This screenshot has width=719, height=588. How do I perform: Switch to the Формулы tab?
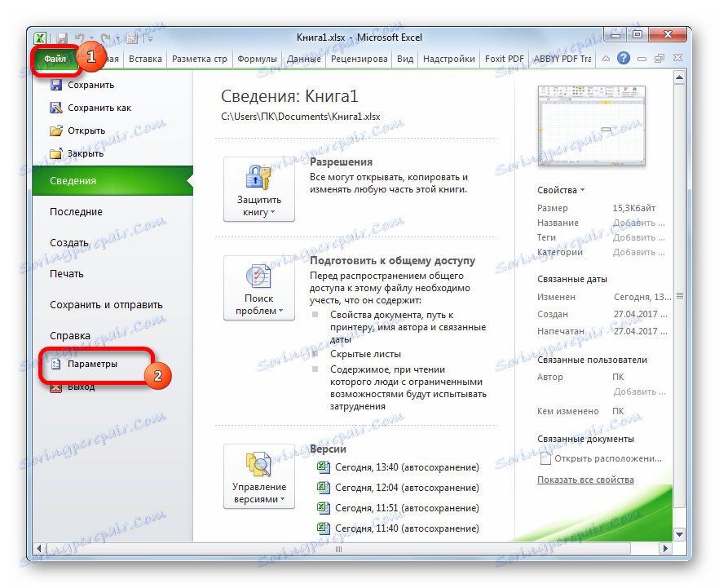pos(257,59)
